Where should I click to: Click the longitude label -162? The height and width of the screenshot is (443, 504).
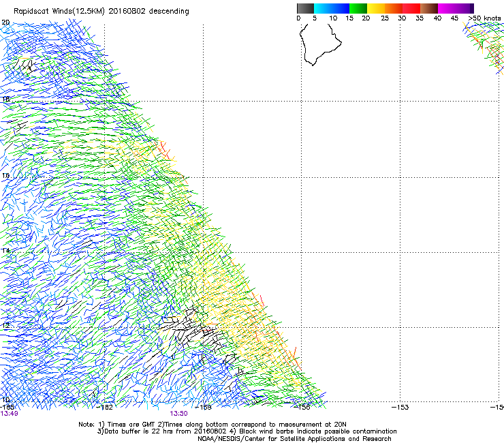(105, 408)
